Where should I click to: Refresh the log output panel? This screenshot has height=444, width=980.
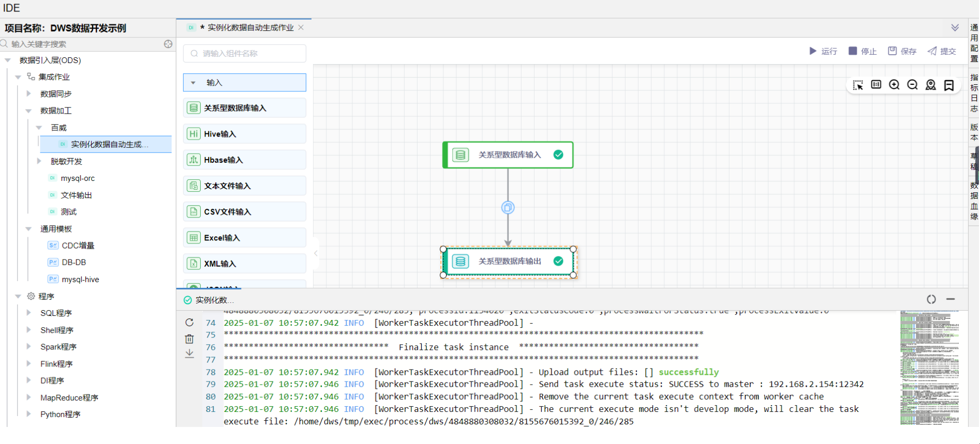click(x=189, y=323)
